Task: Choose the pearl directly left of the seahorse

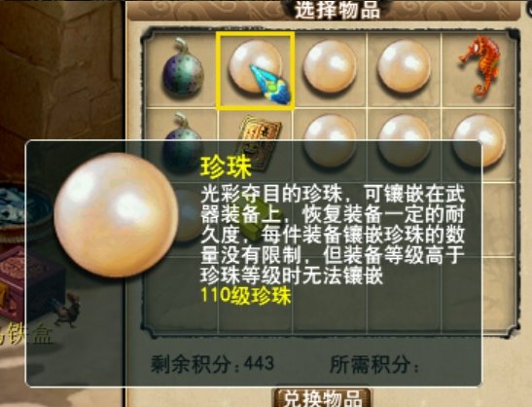Action: [405, 66]
